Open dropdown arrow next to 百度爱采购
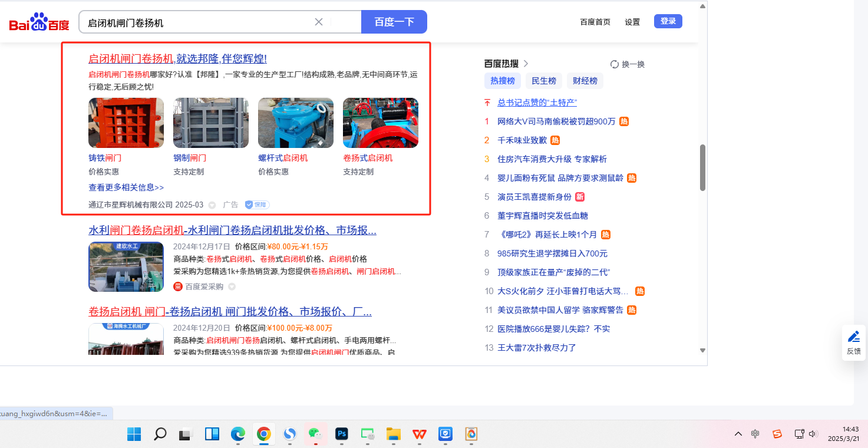This screenshot has height=448, width=868. [x=232, y=286]
